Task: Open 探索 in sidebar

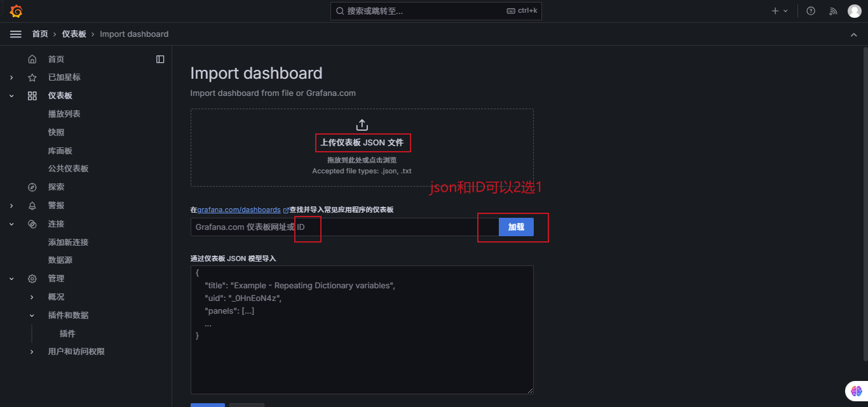Action: (x=56, y=187)
